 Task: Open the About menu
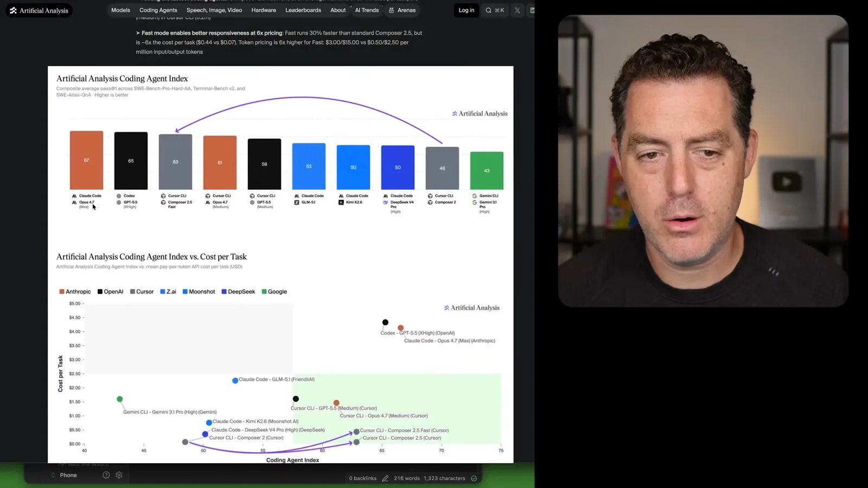tap(338, 10)
